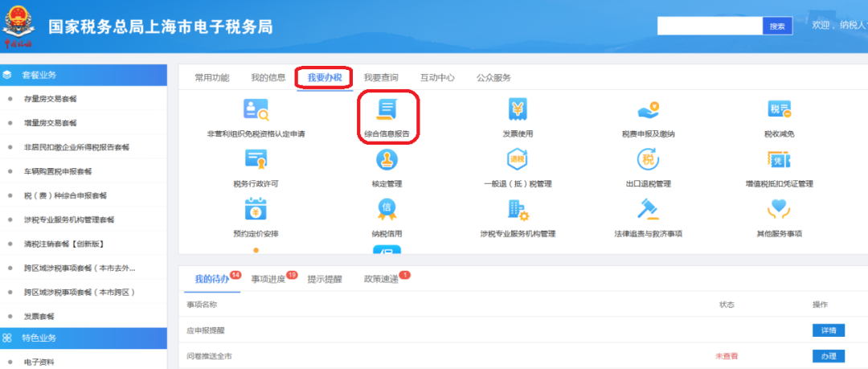Click the 国家税务总局上海市电子税务局 title
Viewport: 868px width, 369px height.
(161, 27)
